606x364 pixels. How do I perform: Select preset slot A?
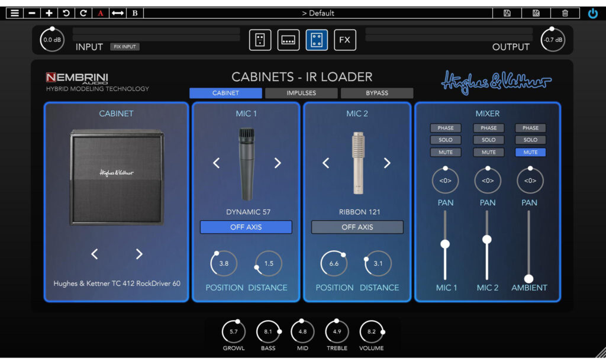click(101, 13)
